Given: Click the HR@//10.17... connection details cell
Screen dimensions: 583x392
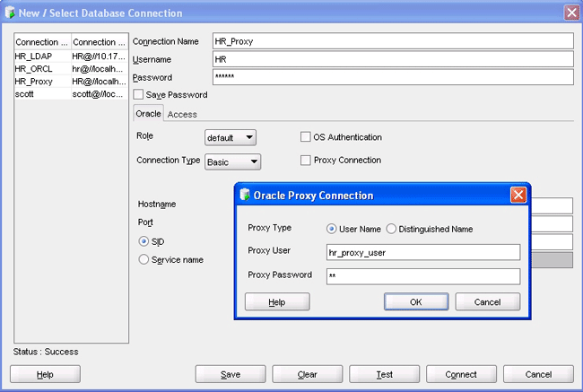Looking at the screenshot, I should pyautogui.click(x=100, y=57).
